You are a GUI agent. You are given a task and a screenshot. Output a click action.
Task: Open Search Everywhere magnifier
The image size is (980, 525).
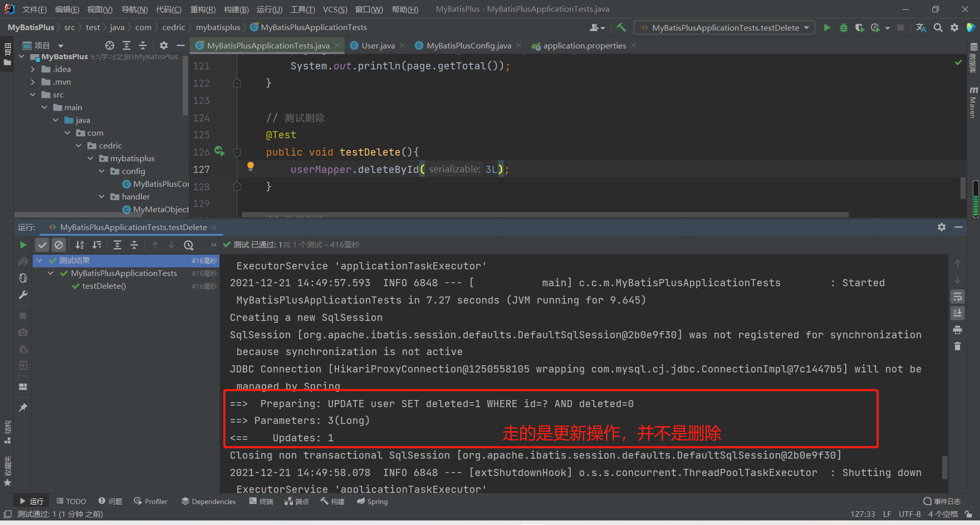pyautogui.click(x=938, y=28)
